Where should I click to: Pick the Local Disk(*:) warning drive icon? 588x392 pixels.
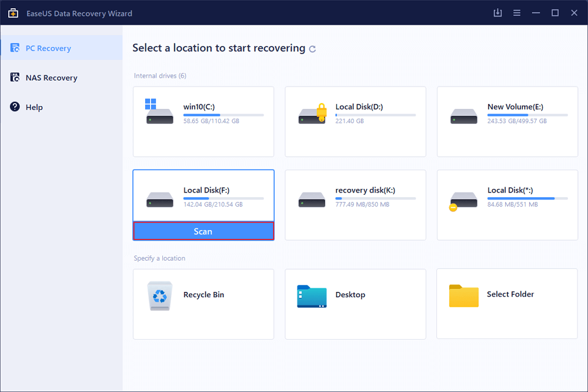463,200
